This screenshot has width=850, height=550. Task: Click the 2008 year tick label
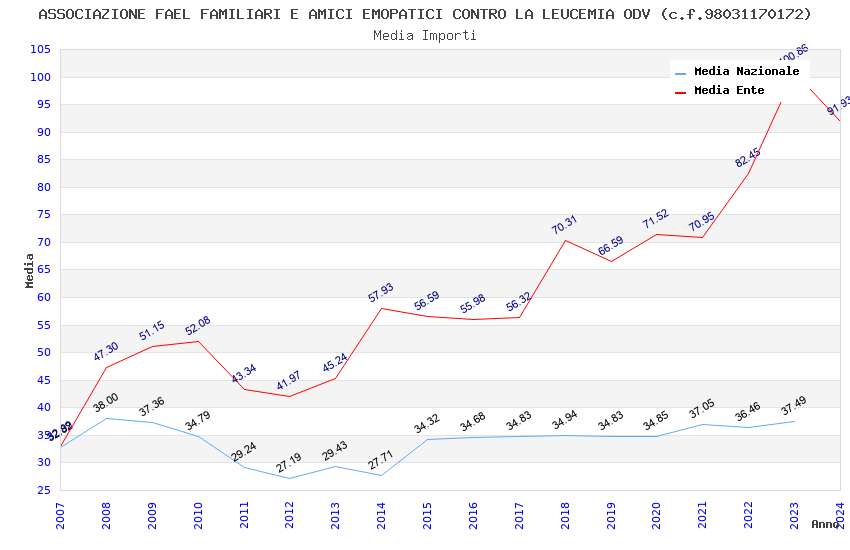click(x=106, y=515)
